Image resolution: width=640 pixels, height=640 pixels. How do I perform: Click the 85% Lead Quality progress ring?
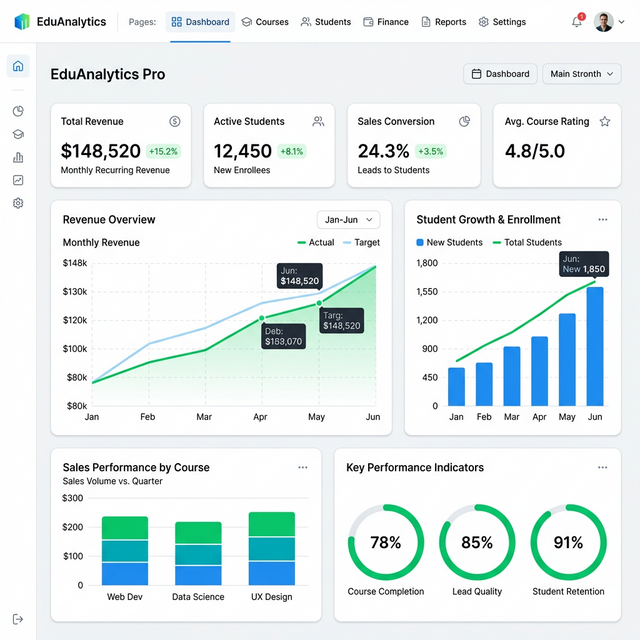click(x=477, y=542)
